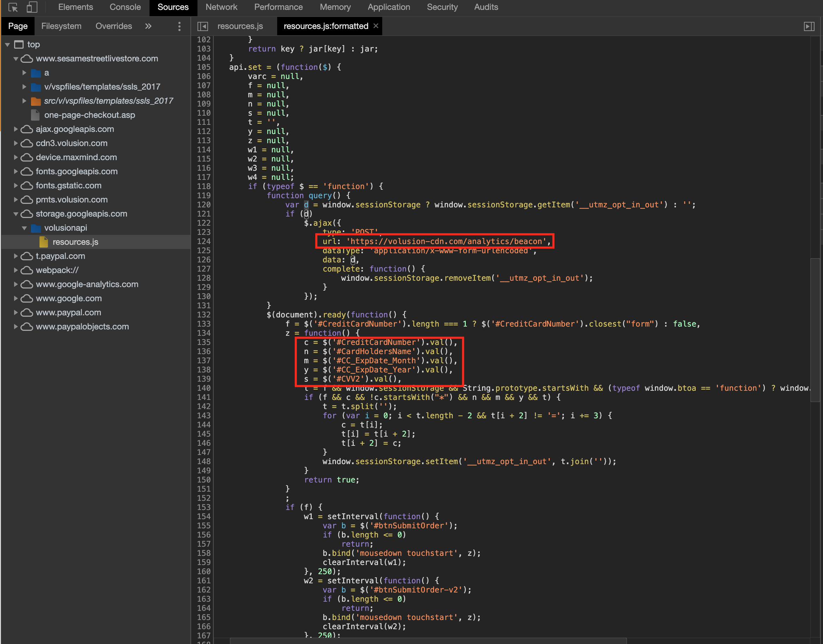The height and width of the screenshot is (644, 823).
Task: Select the resources.js file icon in tree
Action: tap(44, 242)
